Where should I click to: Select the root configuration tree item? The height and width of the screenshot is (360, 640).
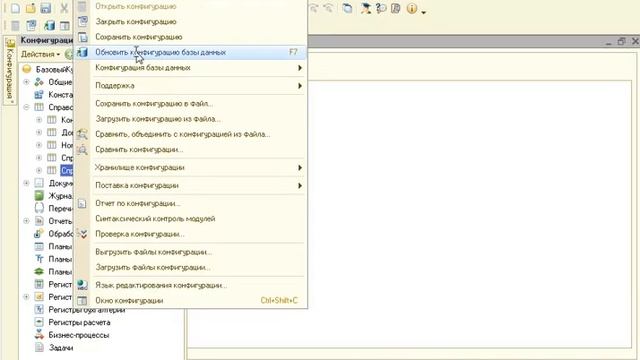54,69
